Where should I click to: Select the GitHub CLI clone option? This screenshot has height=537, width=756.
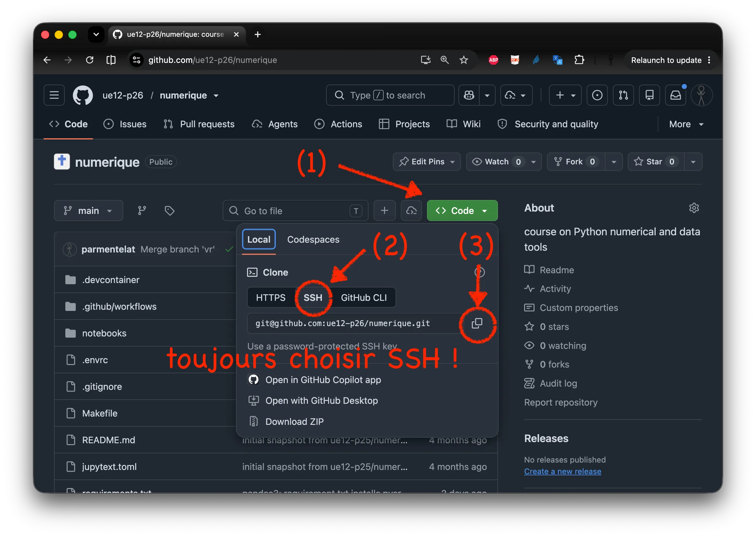pyautogui.click(x=364, y=297)
